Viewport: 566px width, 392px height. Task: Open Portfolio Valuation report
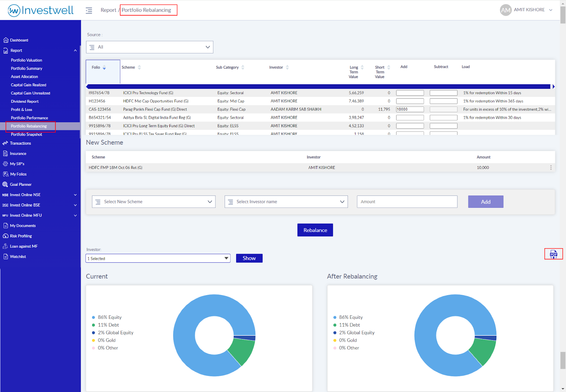click(x=27, y=60)
